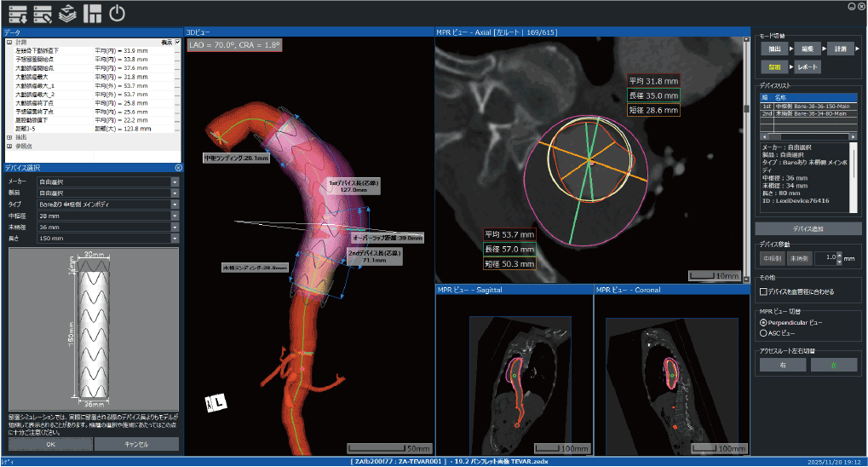868x467 pixels.
Task: Switch to the レポート mode tab
Action: (808, 66)
